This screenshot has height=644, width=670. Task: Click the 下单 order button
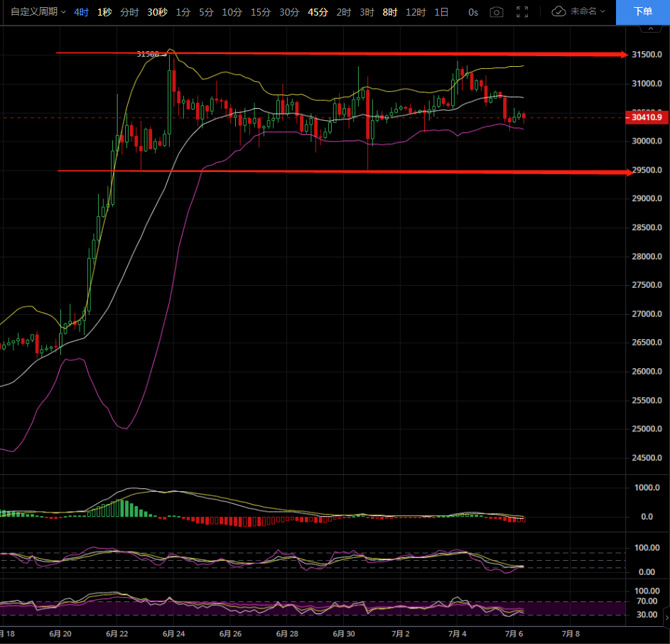pyautogui.click(x=642, y=12)
